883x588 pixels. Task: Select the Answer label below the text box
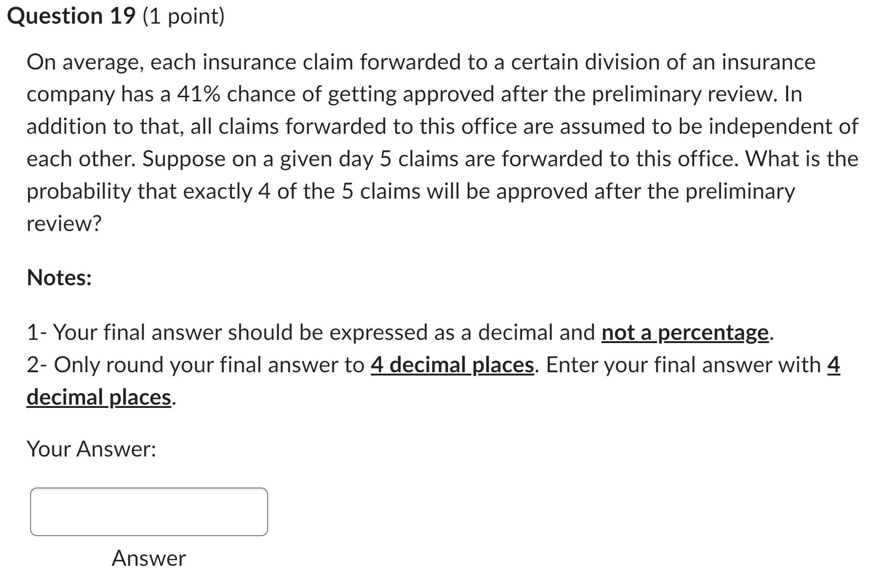click(x=148, y=558)
